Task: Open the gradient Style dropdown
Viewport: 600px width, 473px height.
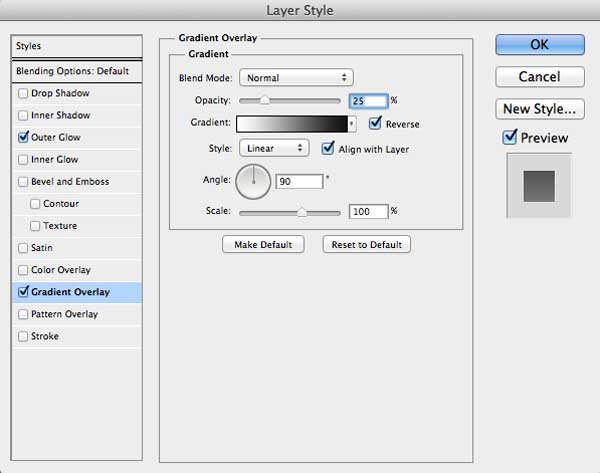Action: point(274,148)
